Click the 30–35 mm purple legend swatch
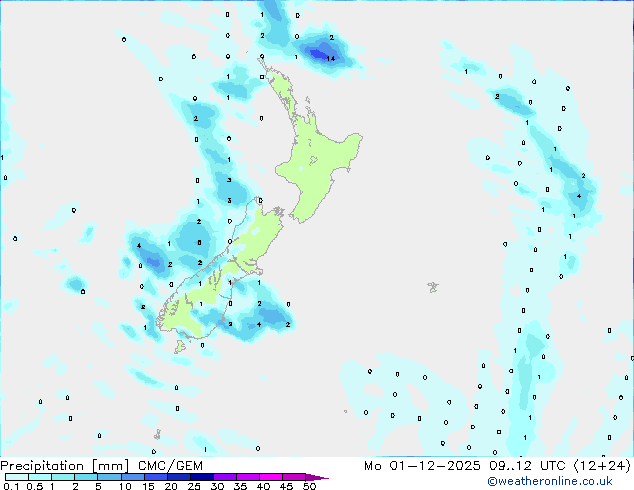 [224, 477]
